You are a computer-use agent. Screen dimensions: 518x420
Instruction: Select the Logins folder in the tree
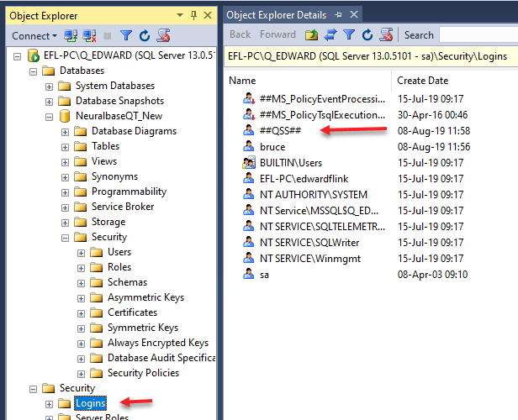click(x=91, y=403)
